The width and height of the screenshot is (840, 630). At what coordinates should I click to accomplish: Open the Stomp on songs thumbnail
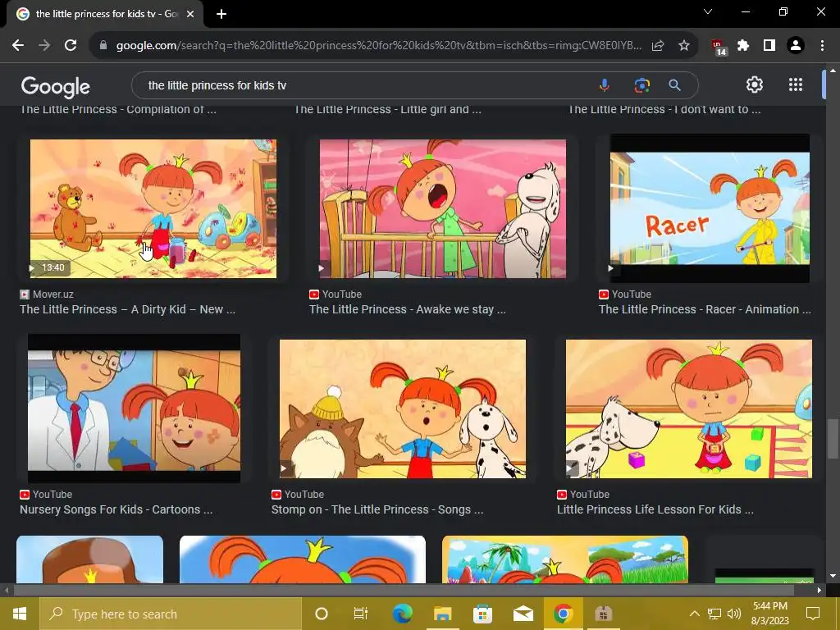point(403,409)
